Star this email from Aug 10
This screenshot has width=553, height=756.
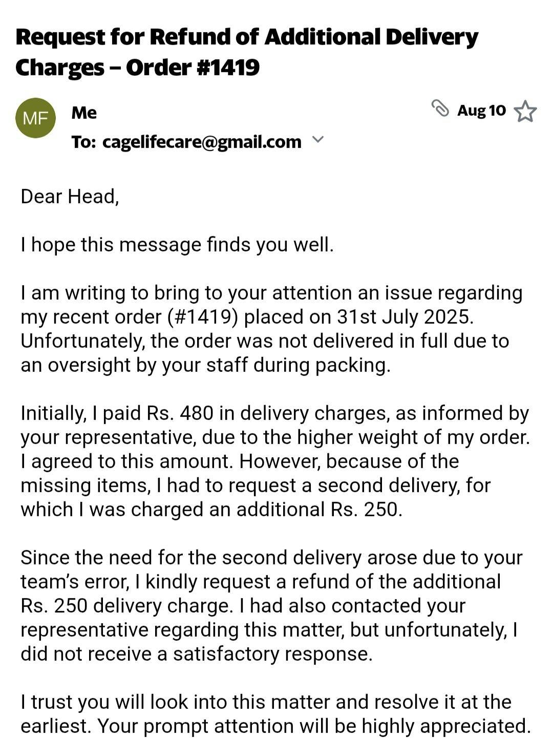pyautogui.click(x=525, y=111)
